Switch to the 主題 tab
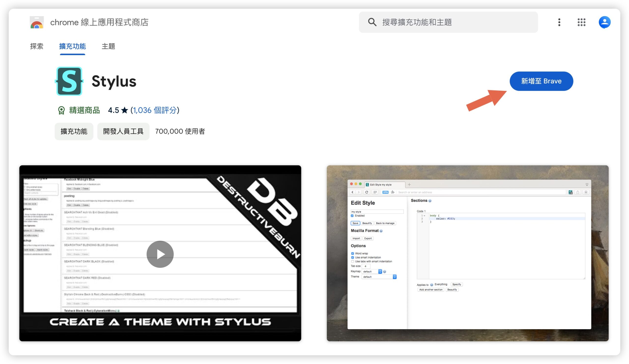This screenshot has width=629, height=364. (108, 46)
